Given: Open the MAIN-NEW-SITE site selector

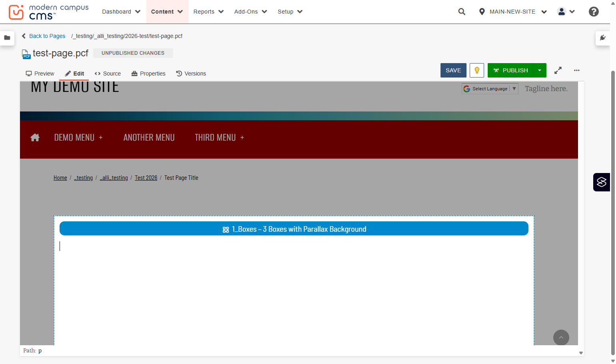Looking at the screenshot, I should tap(513, 12).
